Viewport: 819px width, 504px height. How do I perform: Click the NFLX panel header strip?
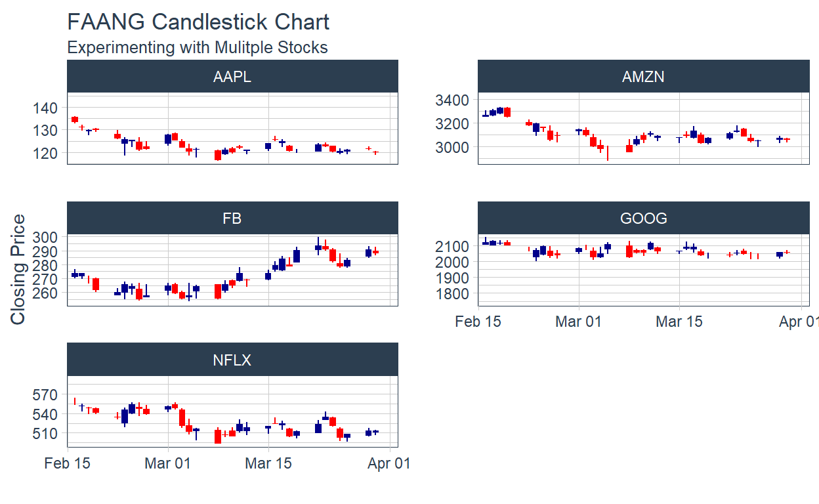coord(232,360)
